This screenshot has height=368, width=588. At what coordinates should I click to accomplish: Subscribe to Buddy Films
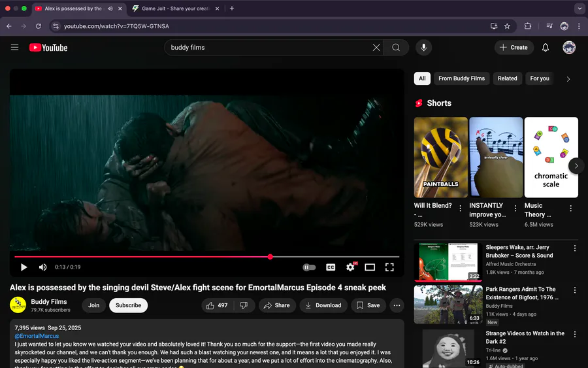128,305
